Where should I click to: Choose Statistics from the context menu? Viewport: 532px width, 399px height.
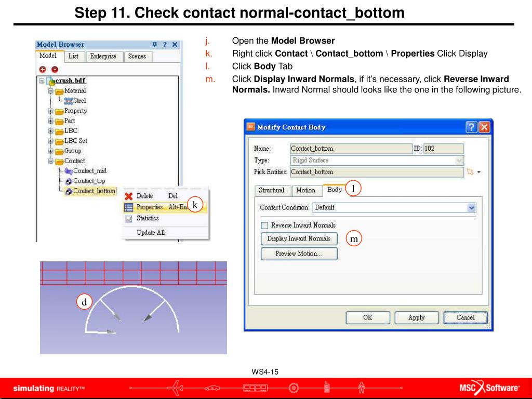point(165,219)
